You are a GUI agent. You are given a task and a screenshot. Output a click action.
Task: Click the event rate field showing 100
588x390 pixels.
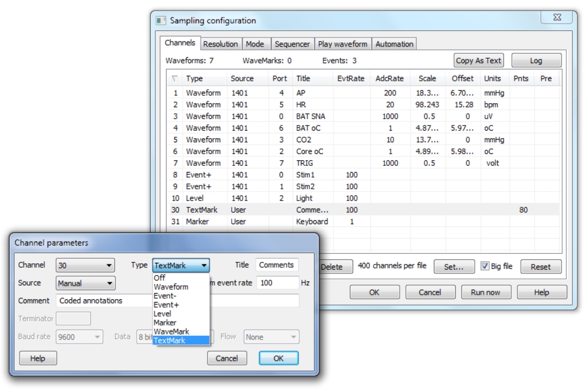point(277,283)
